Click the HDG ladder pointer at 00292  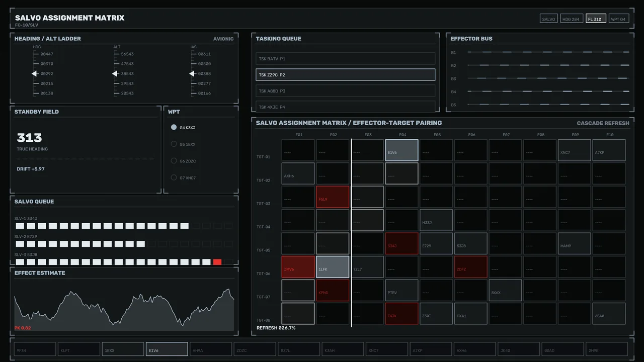tap(35, 74)
